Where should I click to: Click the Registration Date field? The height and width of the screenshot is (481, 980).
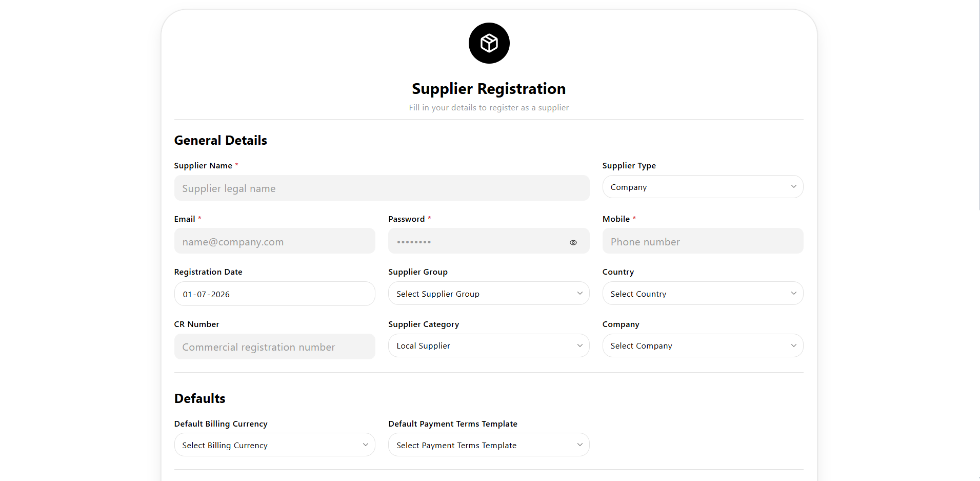click(x=275, y=294)
